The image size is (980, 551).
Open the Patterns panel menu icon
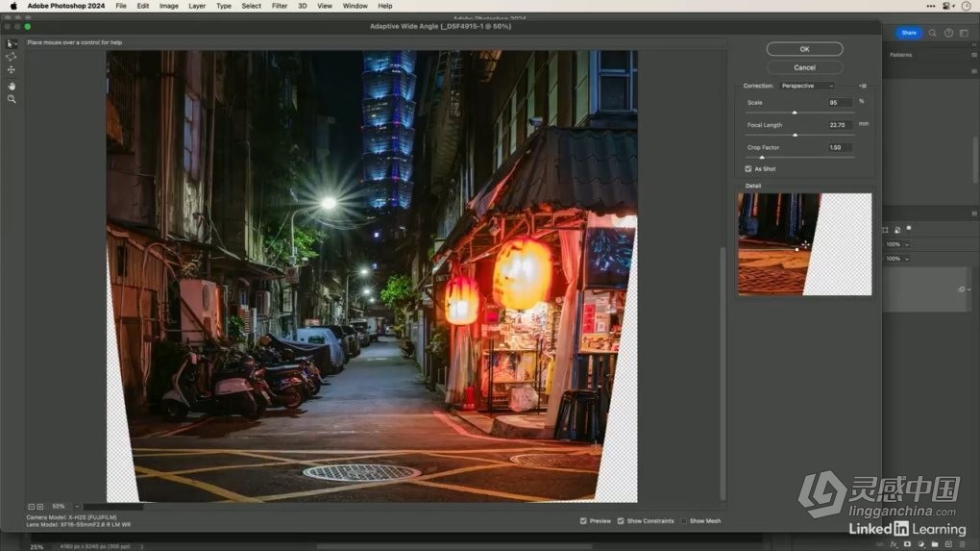tap(973, 55)
